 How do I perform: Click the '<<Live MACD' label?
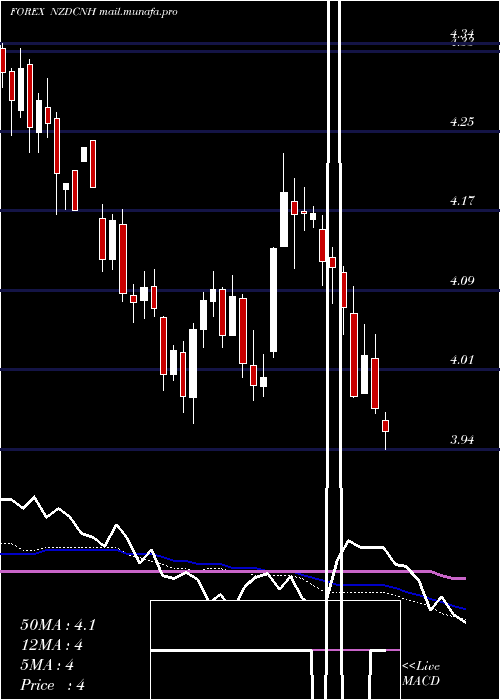(421, 673)
